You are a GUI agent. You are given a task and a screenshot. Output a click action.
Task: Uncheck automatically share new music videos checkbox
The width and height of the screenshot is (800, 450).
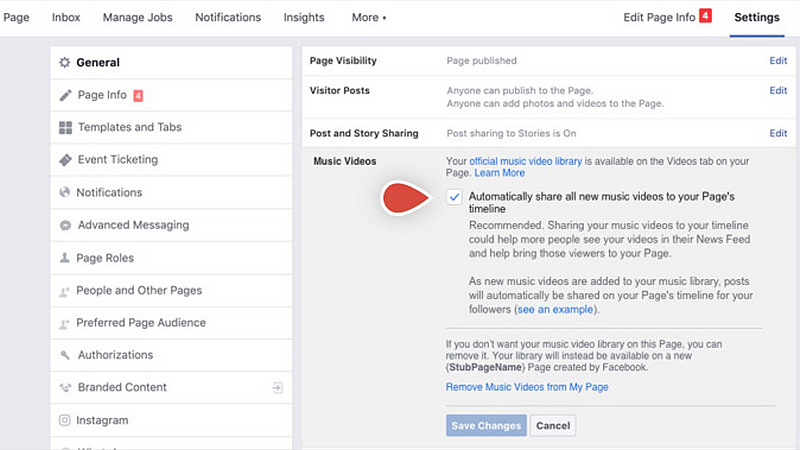click(x=455, y=197)
